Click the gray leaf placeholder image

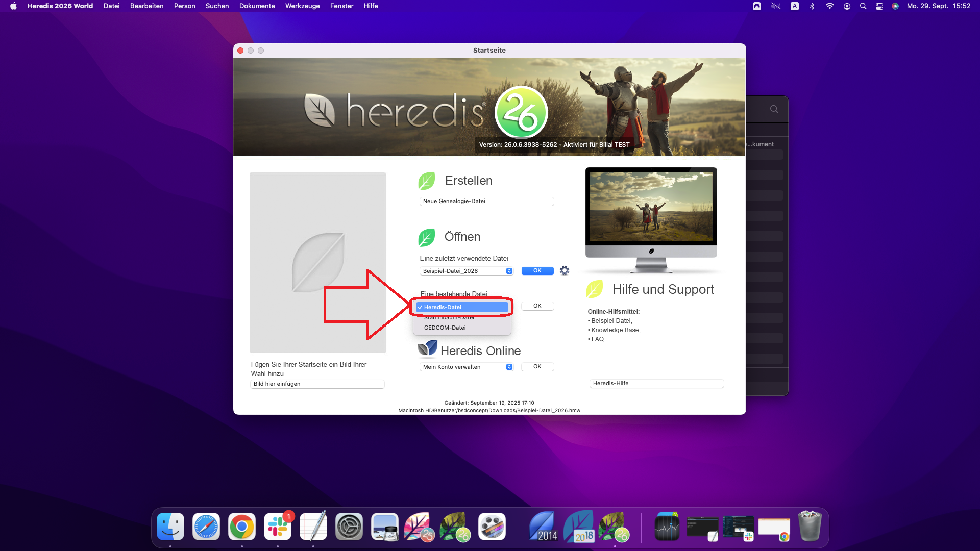click(x=317, y=262)
